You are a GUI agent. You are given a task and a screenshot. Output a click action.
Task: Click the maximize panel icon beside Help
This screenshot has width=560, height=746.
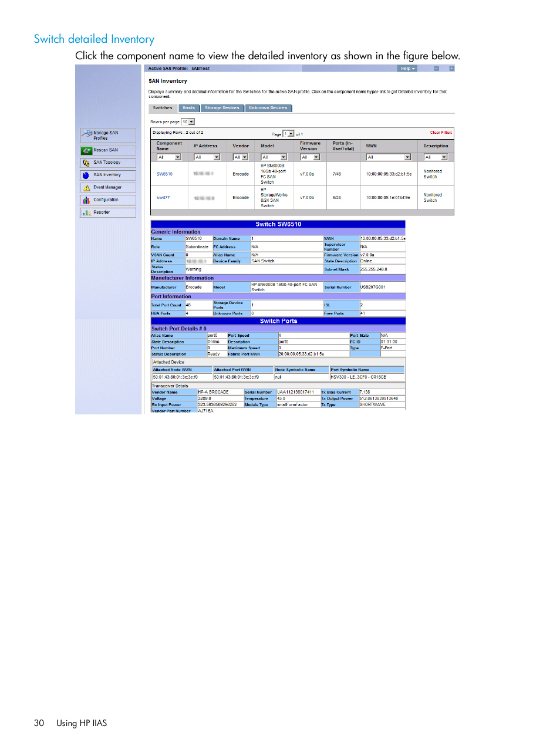point(451,69)
